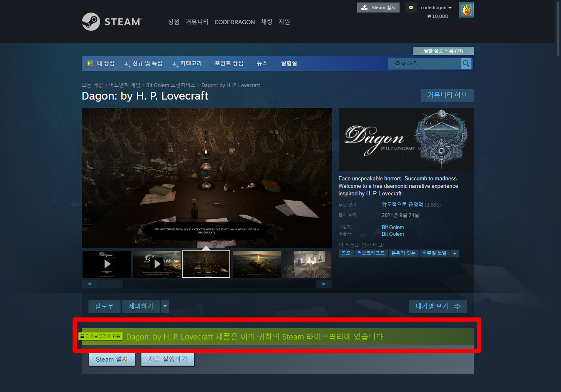Open 지원 in top navigation
The height and width of the screenshot is (392, 561).
284,22
